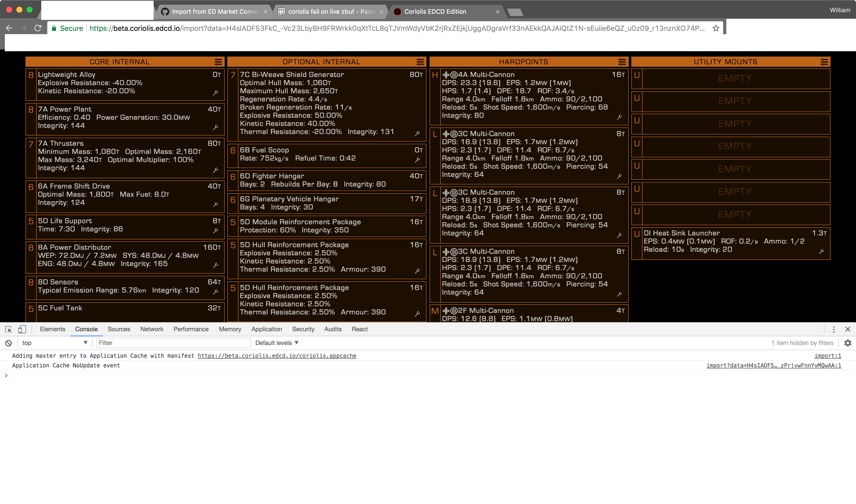856x504 pixels.
Task: Click wrench on 4A Multi-Cannon slot
Action: (619, 117)
